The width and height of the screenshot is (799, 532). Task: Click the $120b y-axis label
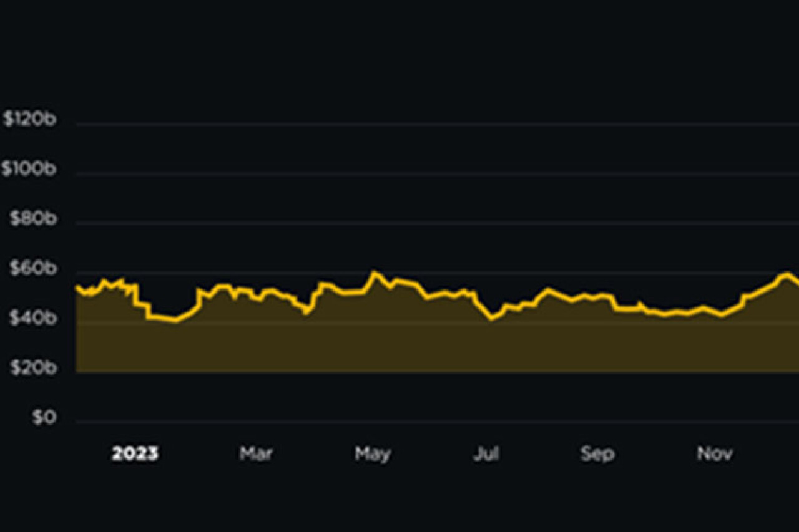pyautogui.click(x=29, y=119)
